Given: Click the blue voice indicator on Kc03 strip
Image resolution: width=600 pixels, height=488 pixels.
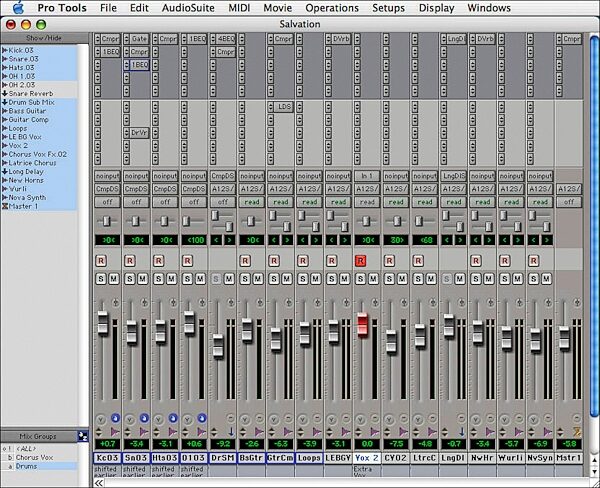Looking at the screenshot, I should [x=115, y=419].
